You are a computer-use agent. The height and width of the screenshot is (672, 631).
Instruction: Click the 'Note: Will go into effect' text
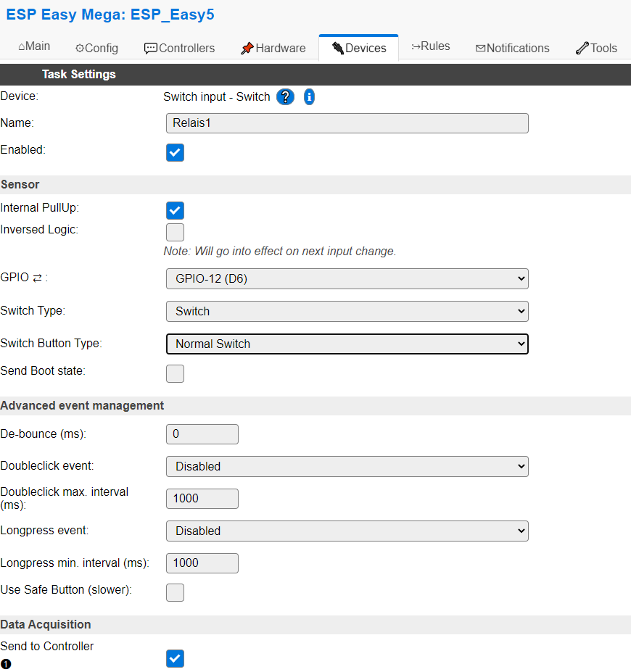click(280, 251)
